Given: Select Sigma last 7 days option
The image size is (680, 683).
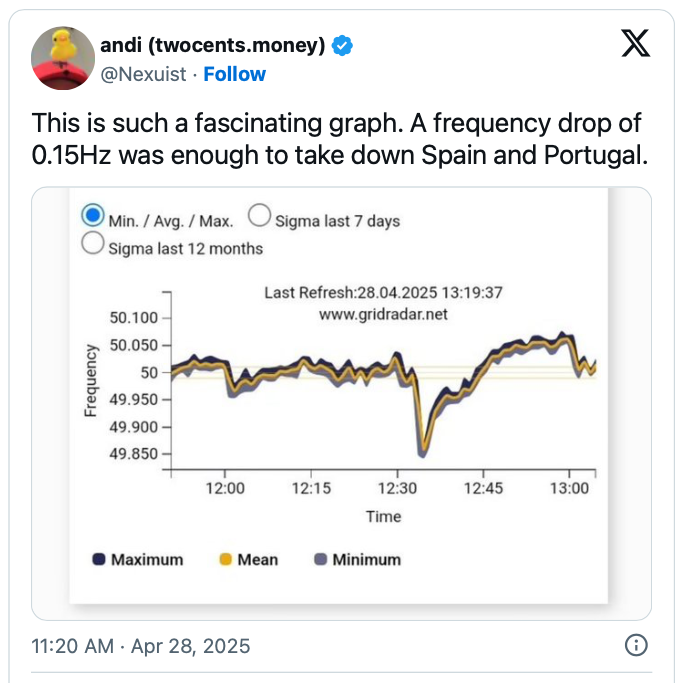Looking at the screenshot, I should click(259, 216).
